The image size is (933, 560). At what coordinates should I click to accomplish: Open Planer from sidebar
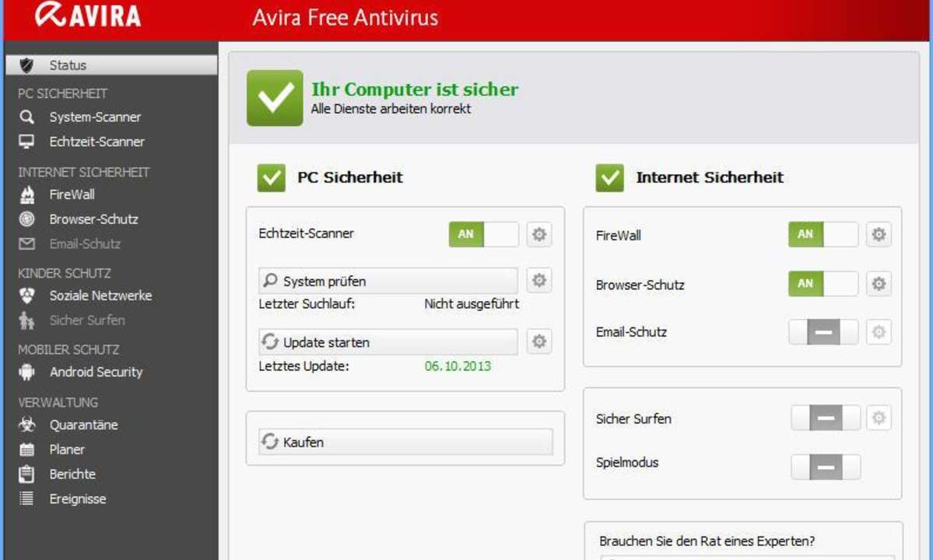click(x=67, y=450)
